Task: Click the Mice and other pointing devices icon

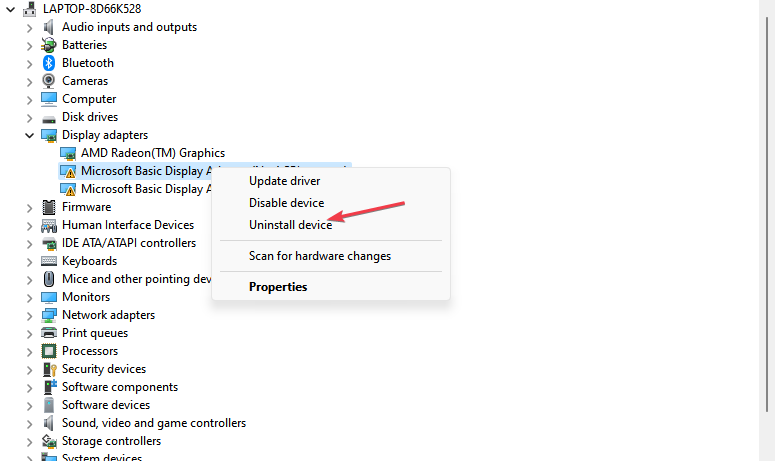Action: 48,279
